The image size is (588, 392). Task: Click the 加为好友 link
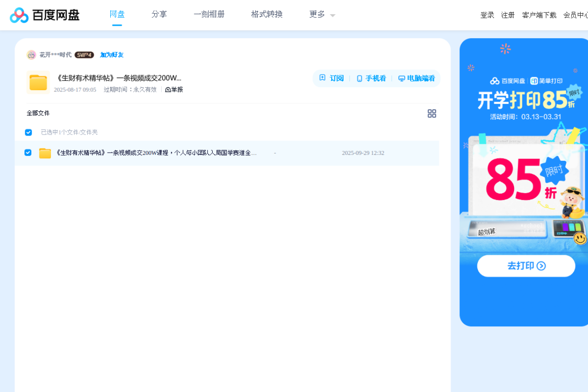pos(112,55)
